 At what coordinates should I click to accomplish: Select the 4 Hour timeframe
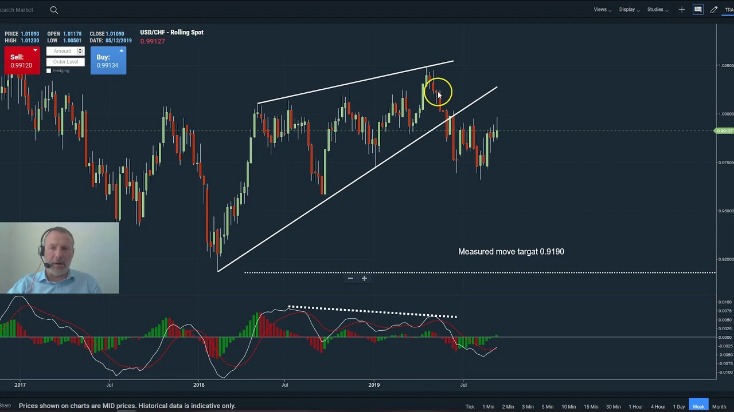(656, 406)
